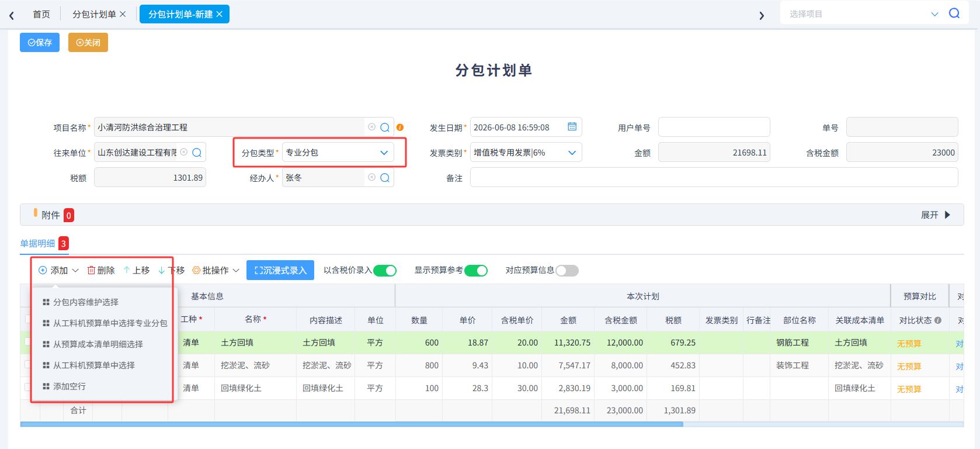Toggle the 显示预算参考 switch
Screen dimensions: 980x449
(x=476, y=270)
